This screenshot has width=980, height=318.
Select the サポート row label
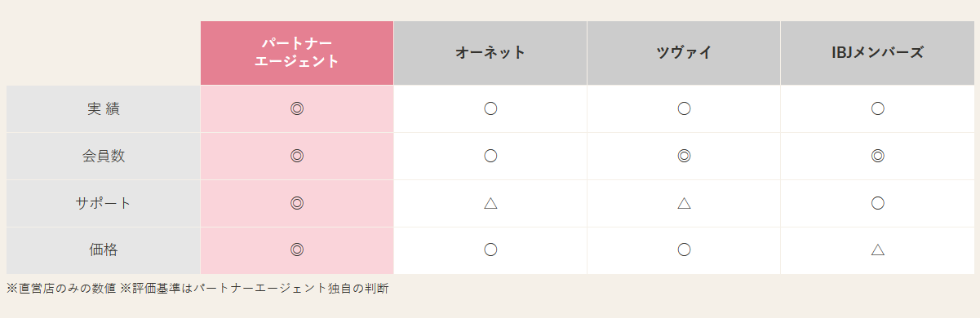pos(104,203)
